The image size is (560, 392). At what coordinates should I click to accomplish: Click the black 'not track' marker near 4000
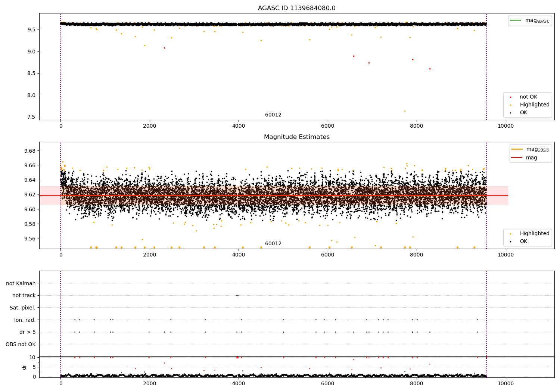coord(237,296)
